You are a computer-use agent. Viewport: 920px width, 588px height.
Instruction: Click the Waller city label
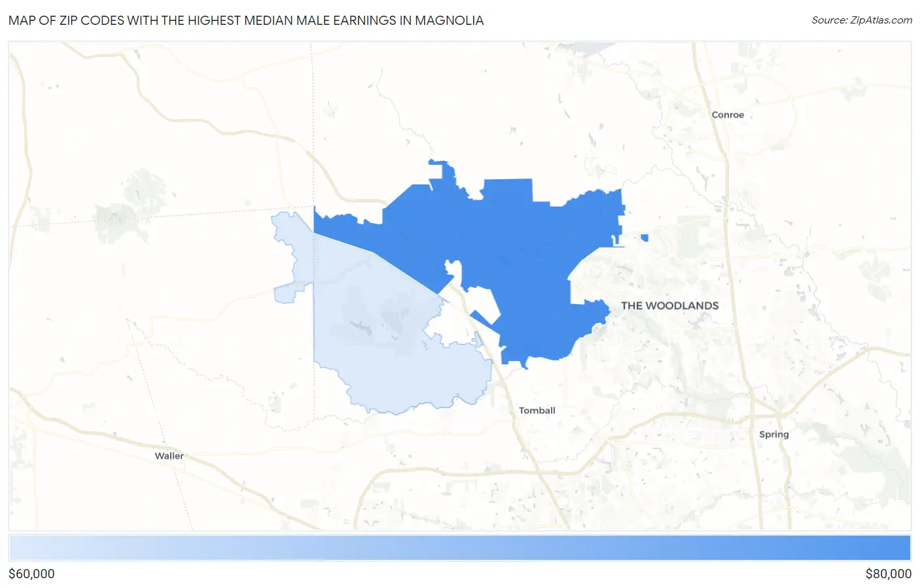[169, 456]
